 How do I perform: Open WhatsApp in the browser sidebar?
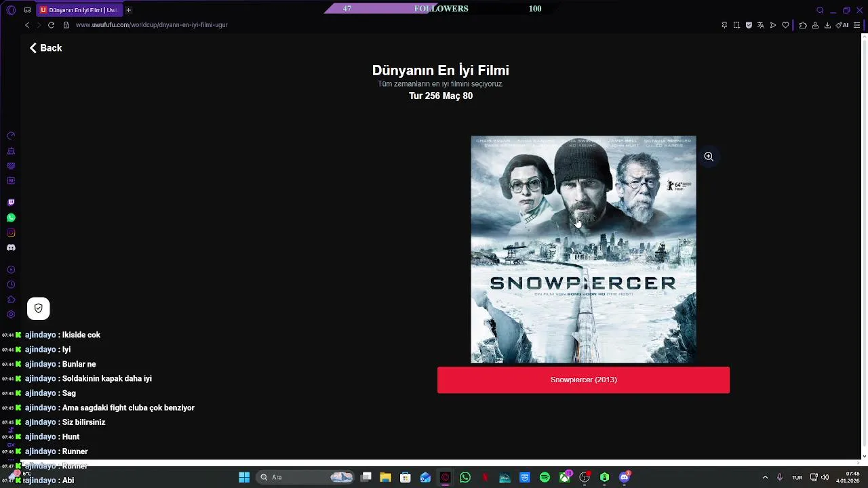click(x=11, y=218)
